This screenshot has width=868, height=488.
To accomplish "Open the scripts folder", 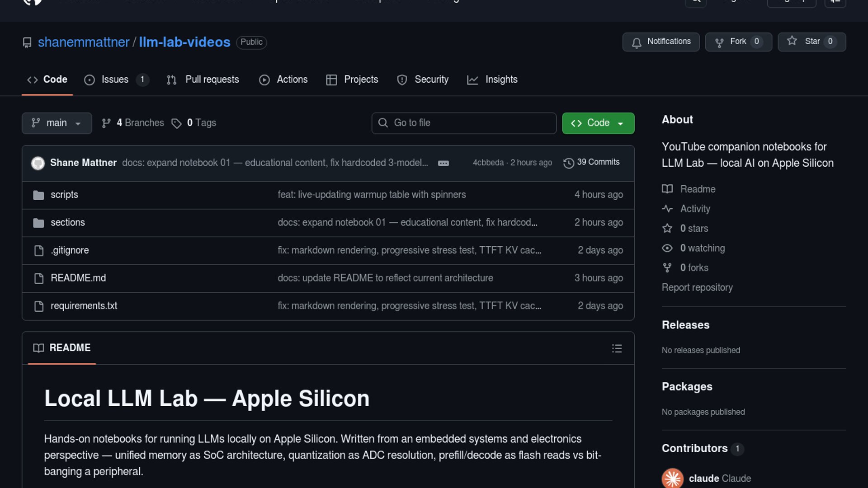I will 64,195.
